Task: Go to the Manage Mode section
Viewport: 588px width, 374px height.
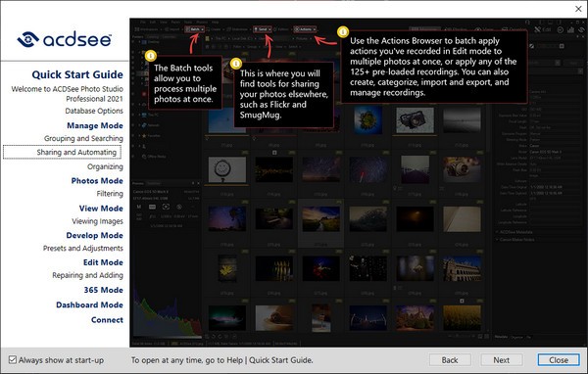Action: (95, 125)
